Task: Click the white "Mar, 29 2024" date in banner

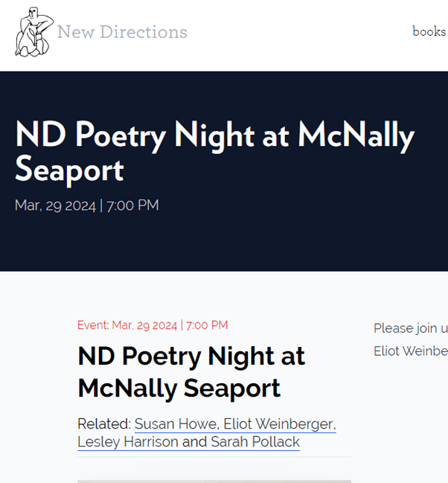Action: point(55,205)
